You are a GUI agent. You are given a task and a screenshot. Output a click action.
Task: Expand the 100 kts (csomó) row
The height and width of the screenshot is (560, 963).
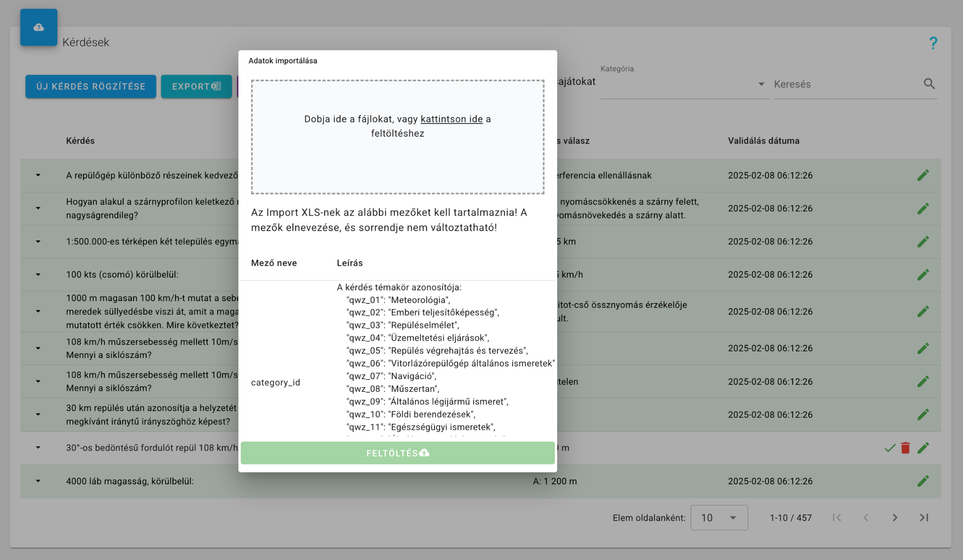point(38,274)
